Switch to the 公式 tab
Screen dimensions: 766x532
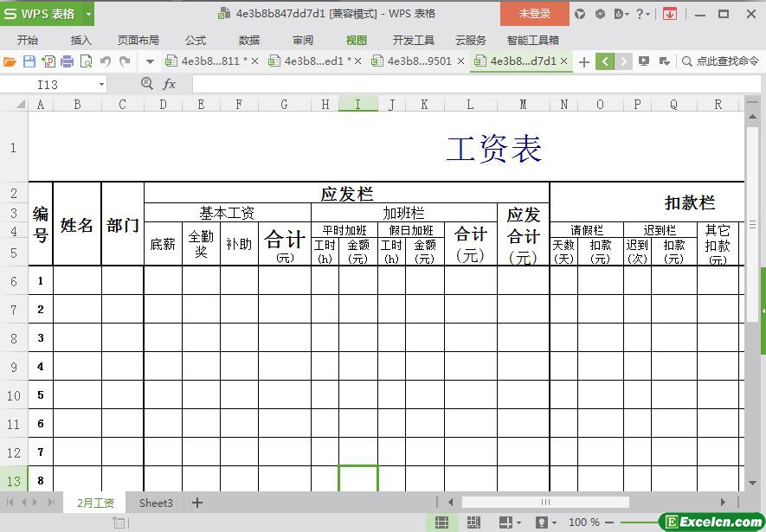click(x=196, y=40)
